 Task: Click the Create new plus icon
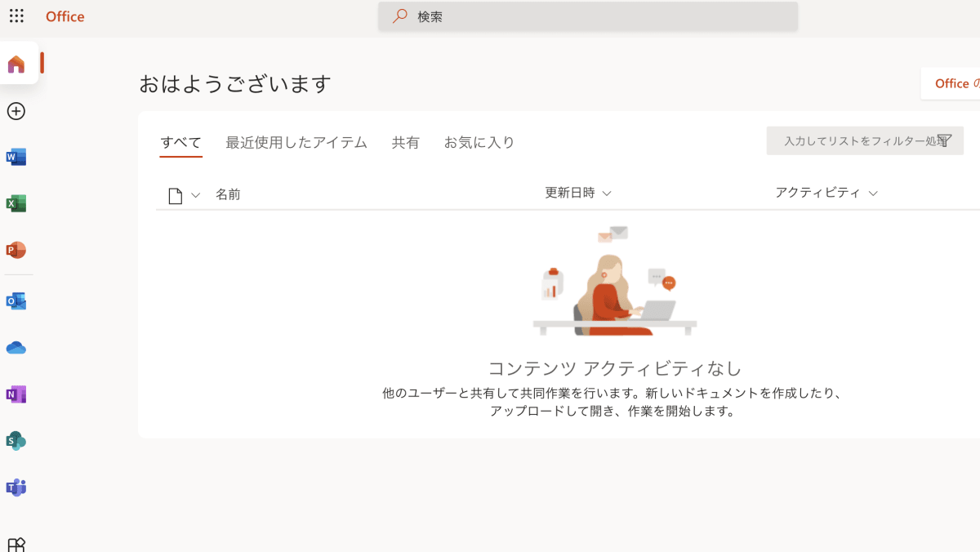point(16,111)
